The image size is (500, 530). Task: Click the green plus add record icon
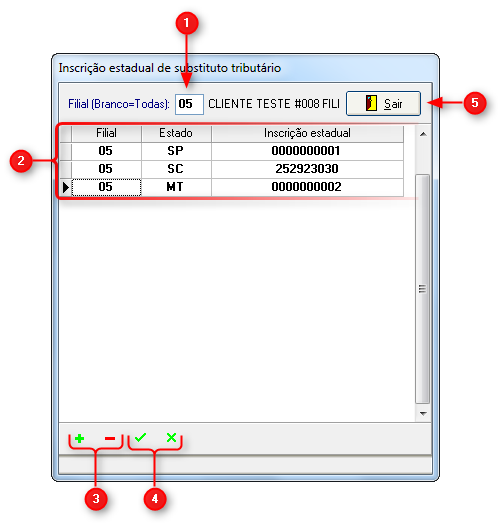tap(79, 439)
